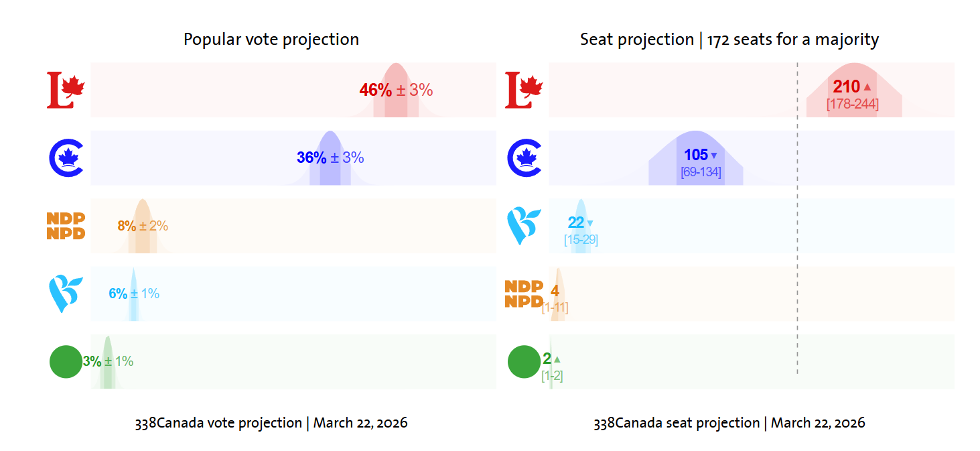Click the 338Canada seat projection caption
Image resolution: width=980 pixels, height=451 pixels.
729,423
